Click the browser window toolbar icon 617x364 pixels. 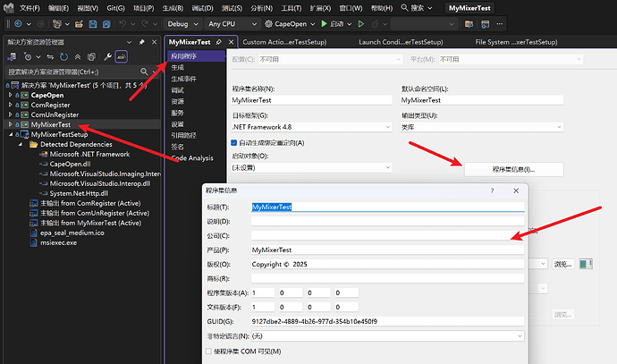tap(486, 24)
